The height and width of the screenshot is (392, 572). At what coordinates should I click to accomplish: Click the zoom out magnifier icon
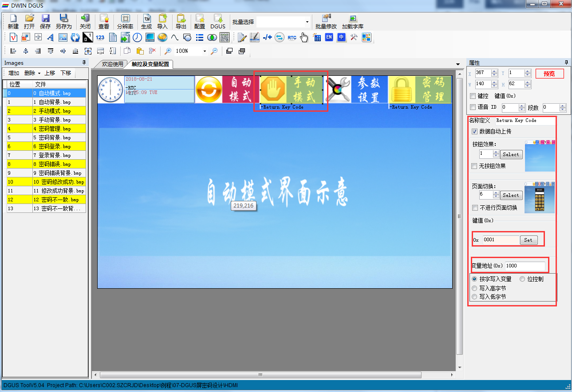pyautogui.click(x=214, y=51)
